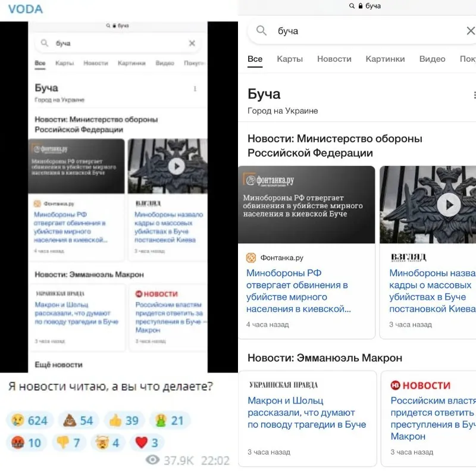
Task: Switch to the Новости tab in enlarged search
Action: pos(334,59)
